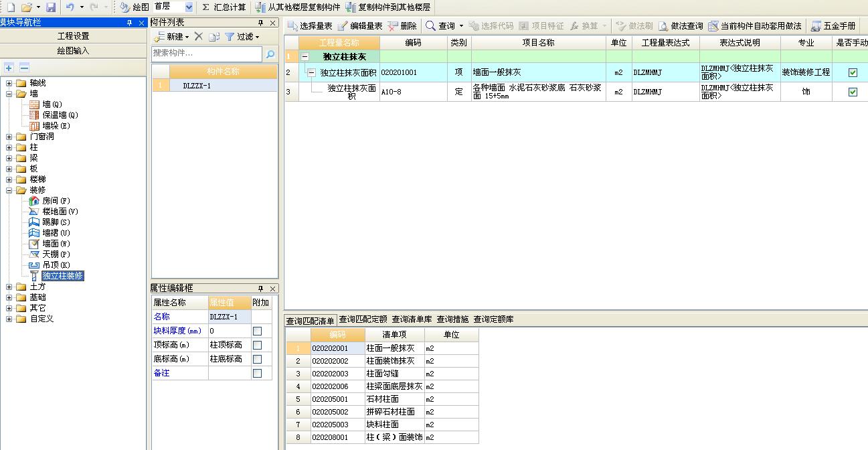Pin the 模块导航栏 panel
The width and height of the screenshot is (868, 450).
(x=129, y=23)
